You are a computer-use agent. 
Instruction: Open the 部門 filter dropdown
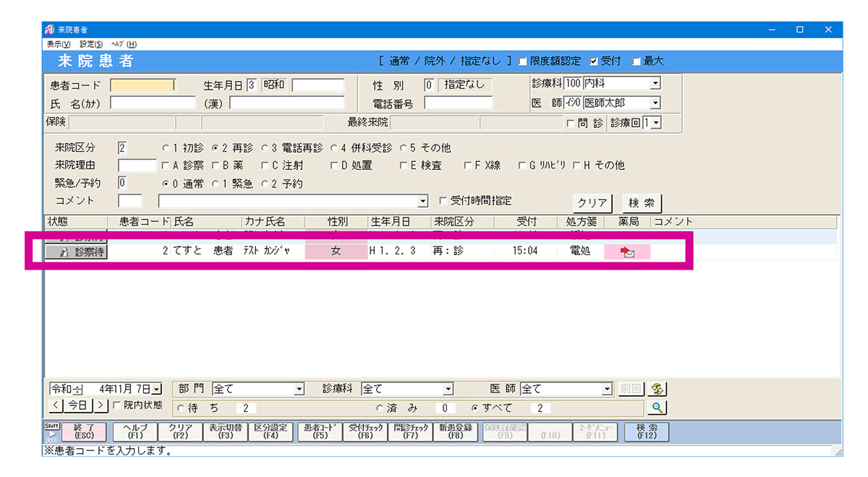[x=299, y=389]
